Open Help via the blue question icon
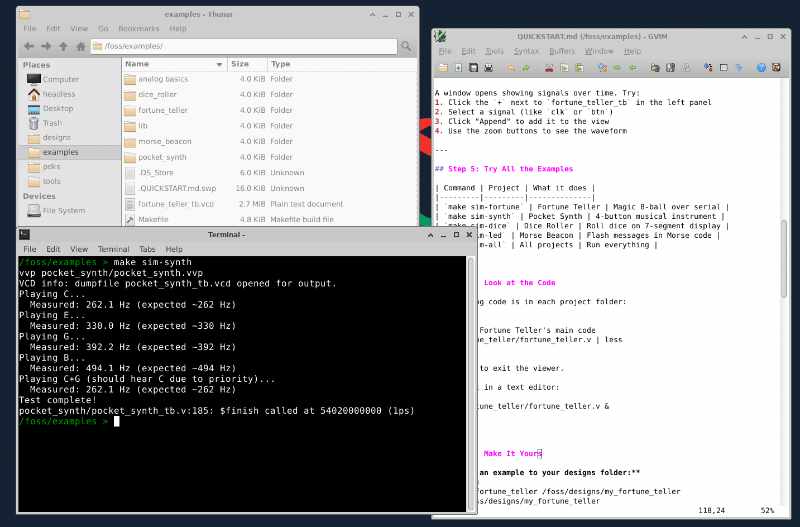This screenshot has height=527, width=800. (x=762, y=68)
